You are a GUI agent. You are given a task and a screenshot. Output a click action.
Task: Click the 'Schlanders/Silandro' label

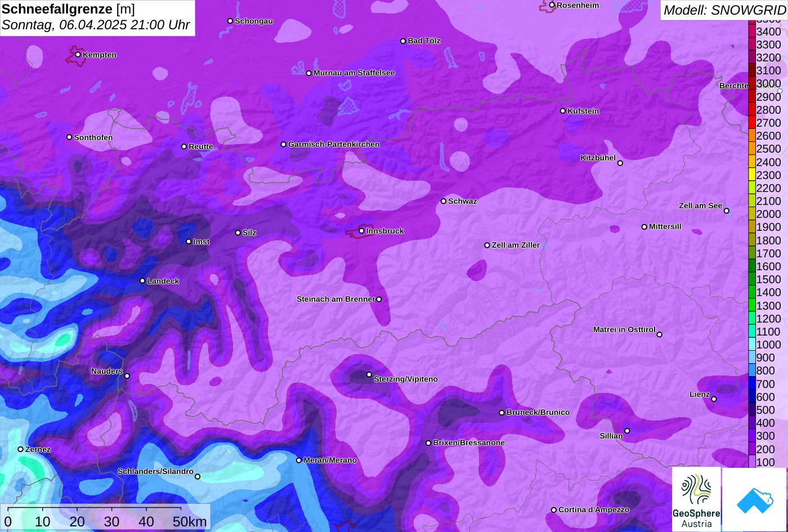click(x=155, y=472)
